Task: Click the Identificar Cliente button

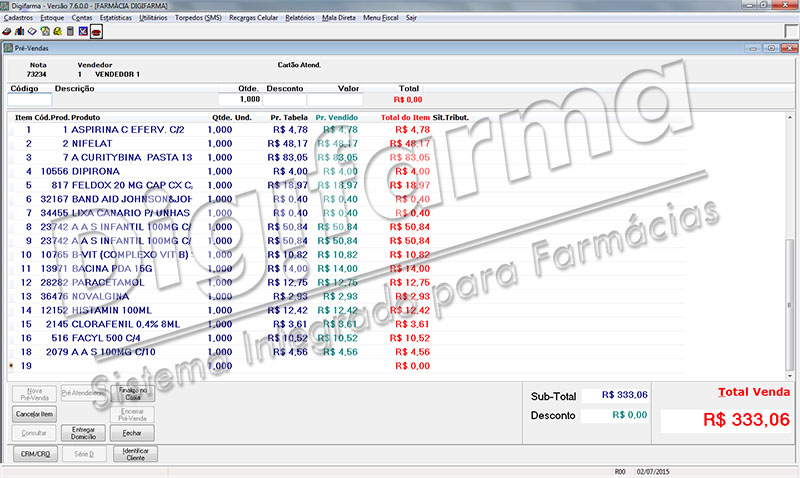Action: (135, 454)
